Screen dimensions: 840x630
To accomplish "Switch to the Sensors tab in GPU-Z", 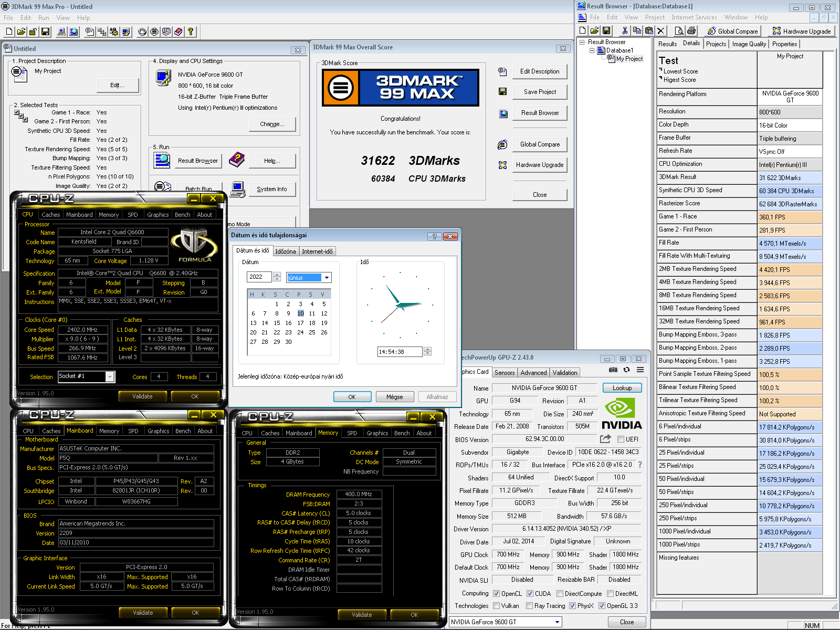I will [x=505, y=373].
